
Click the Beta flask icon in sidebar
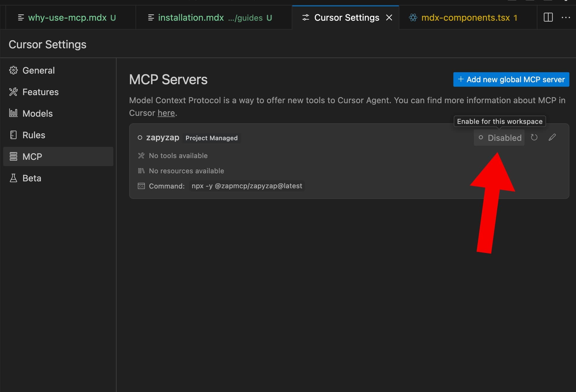[x=13, y=178]
